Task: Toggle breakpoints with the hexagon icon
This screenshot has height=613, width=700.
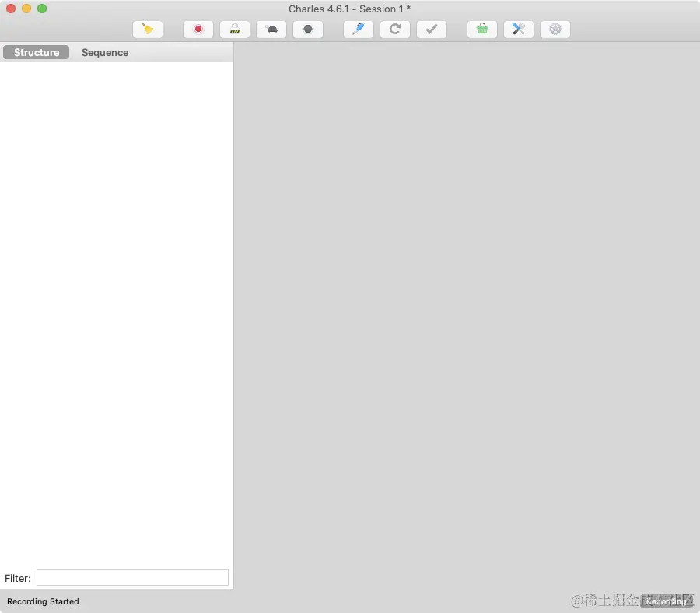Action: (308, 30)
